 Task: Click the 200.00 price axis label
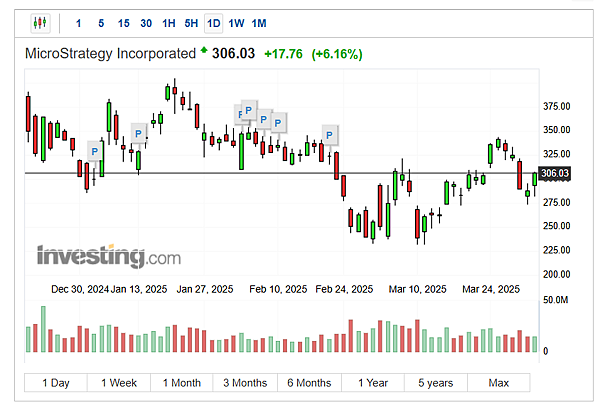coord(557,274)
